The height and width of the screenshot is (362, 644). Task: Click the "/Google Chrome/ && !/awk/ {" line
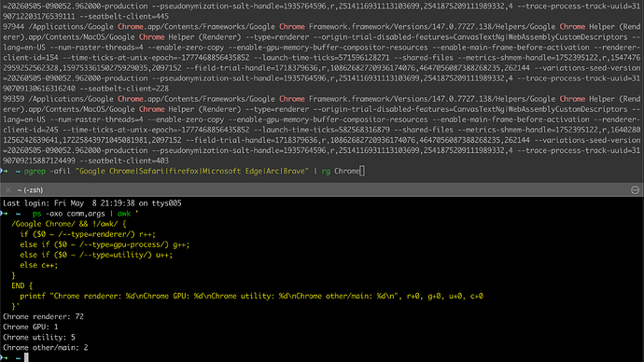coord(68,224)
